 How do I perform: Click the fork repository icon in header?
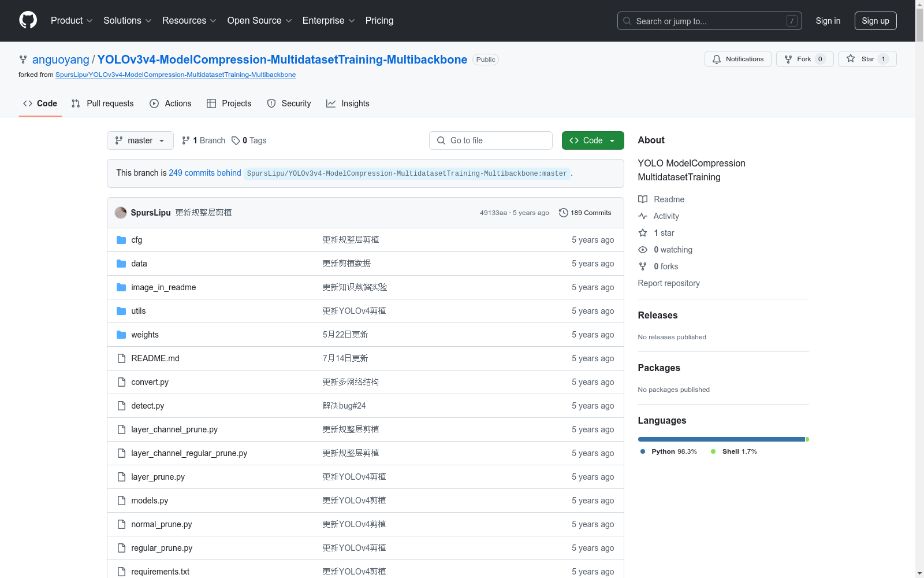tap(788, 59)
